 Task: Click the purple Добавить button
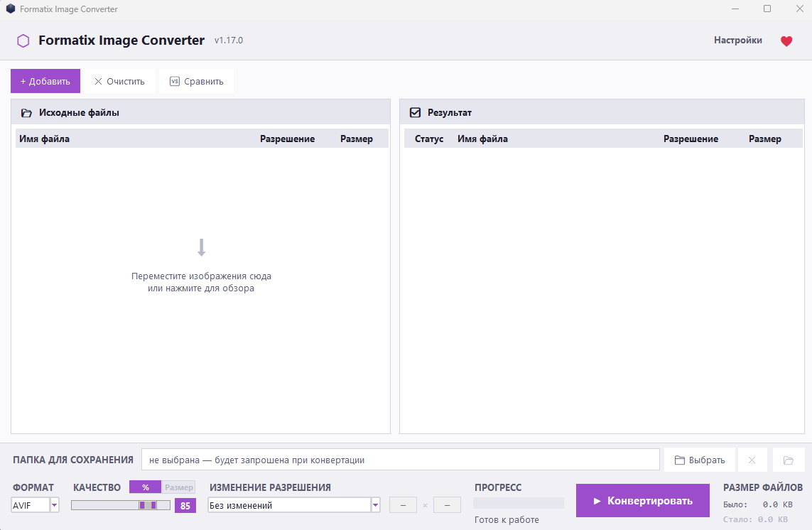click(45, 81)
